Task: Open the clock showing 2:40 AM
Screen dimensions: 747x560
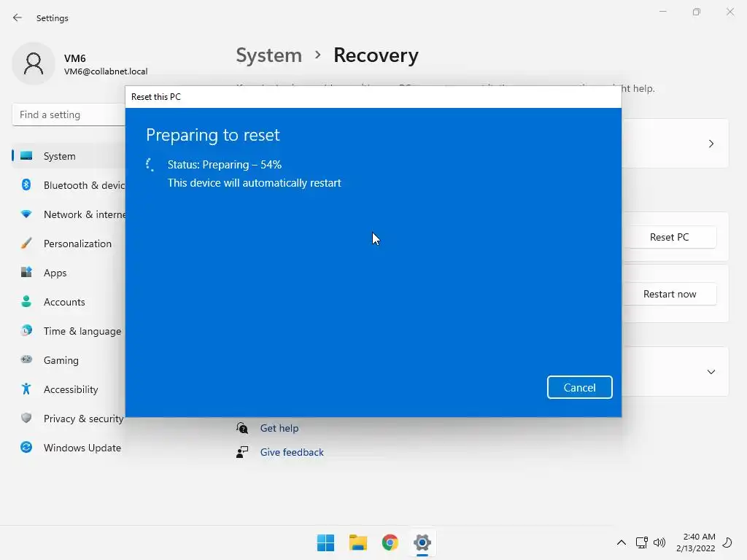Action: point(696,542)
